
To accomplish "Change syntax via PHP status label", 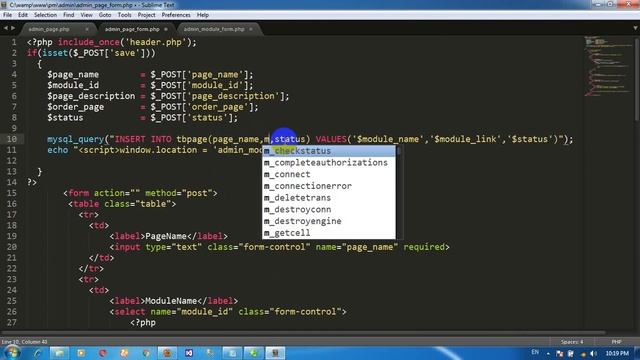I will click(x=616, y=342).
